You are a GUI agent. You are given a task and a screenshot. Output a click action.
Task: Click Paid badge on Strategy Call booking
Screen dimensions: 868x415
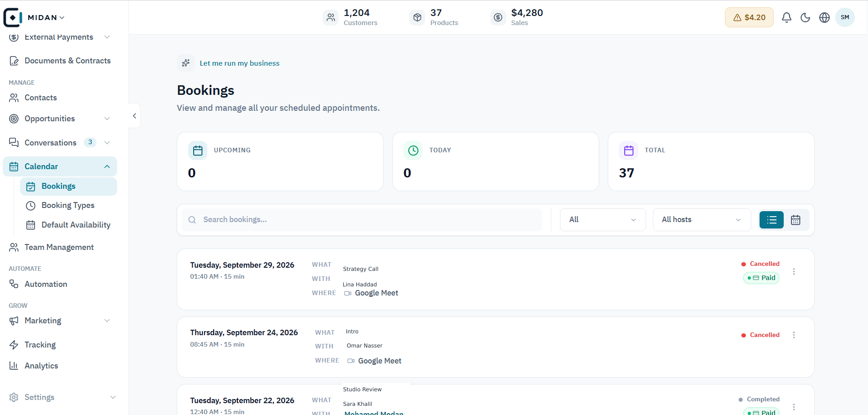[761, 278]
